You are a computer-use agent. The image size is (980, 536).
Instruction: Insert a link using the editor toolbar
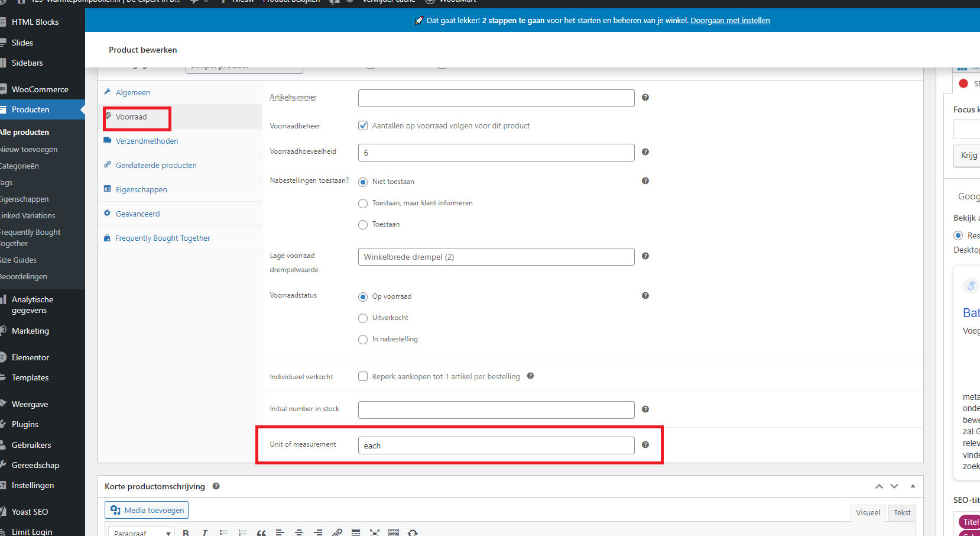click(337, 532)
